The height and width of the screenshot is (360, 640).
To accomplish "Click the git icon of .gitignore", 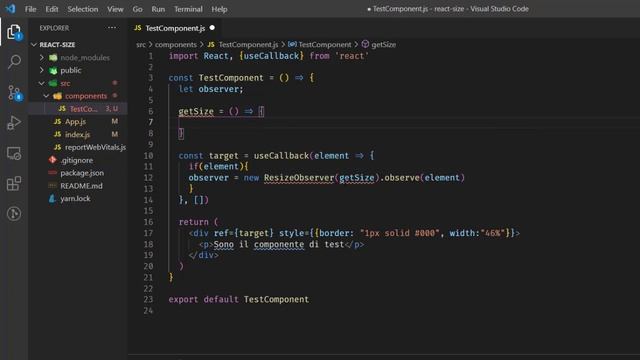I will coord(52,160).
